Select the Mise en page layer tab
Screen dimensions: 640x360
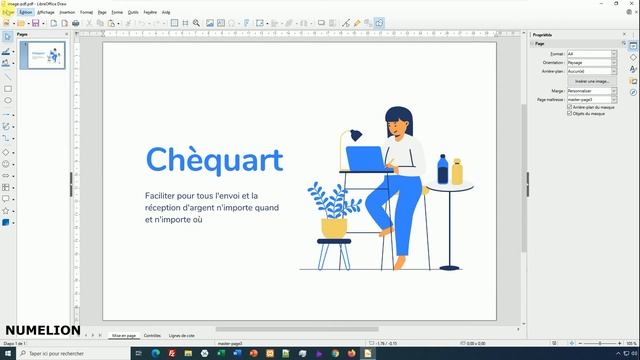pos(124,336)
